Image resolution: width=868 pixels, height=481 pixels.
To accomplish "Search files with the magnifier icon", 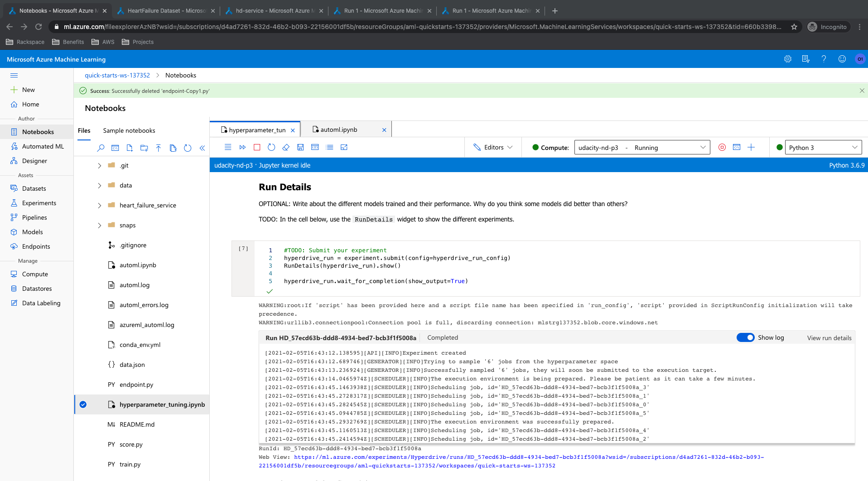I will click(x=101, y=148).
